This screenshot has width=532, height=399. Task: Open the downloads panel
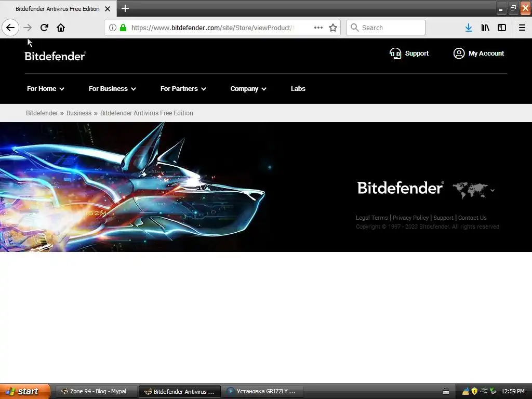[x=469, y=28]
